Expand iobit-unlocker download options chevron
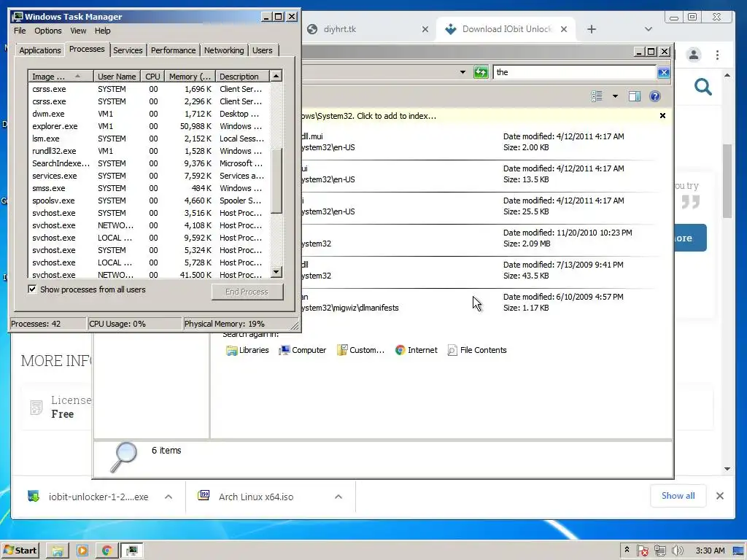 coord(169,497)
